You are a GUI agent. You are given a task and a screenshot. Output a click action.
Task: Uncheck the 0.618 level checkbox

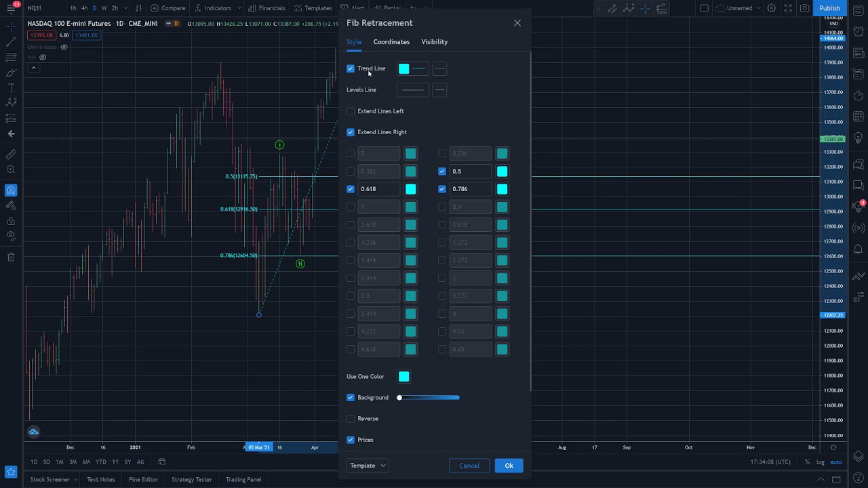351,189
